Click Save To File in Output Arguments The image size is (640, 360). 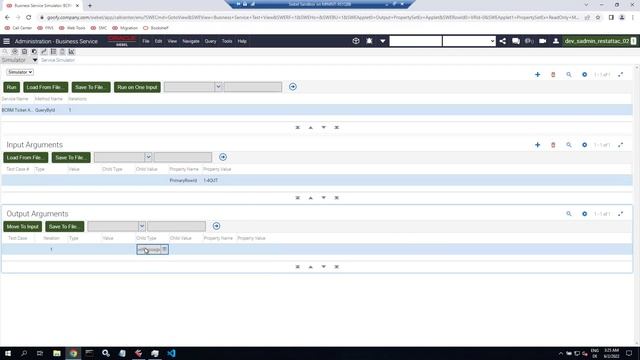[x=64, y=227]
